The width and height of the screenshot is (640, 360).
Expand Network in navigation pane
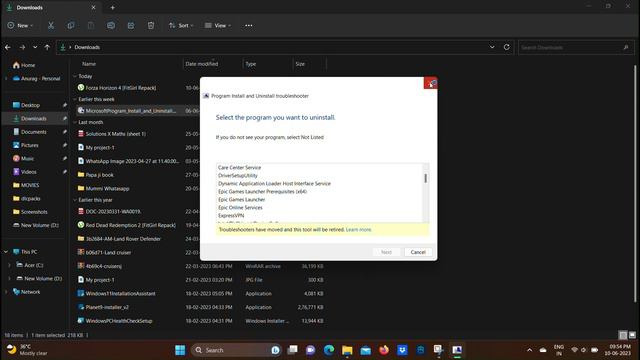pos(6,292)
